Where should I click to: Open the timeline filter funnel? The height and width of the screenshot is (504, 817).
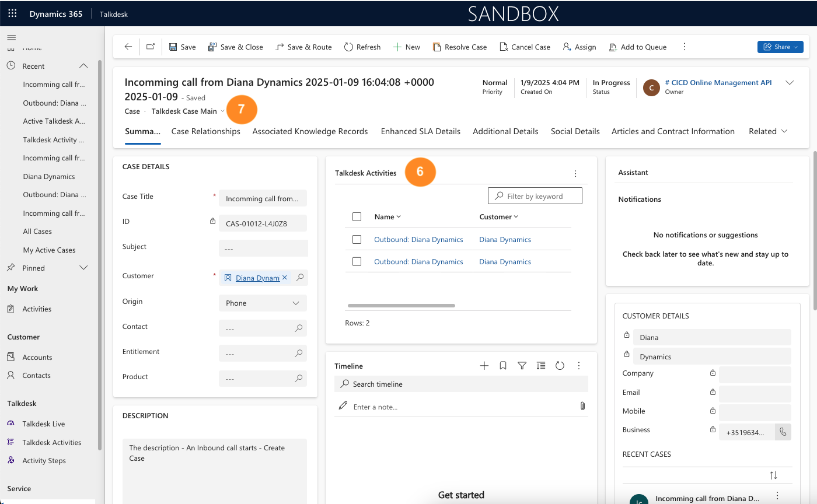pyautogui.click(x=522, y=366)
